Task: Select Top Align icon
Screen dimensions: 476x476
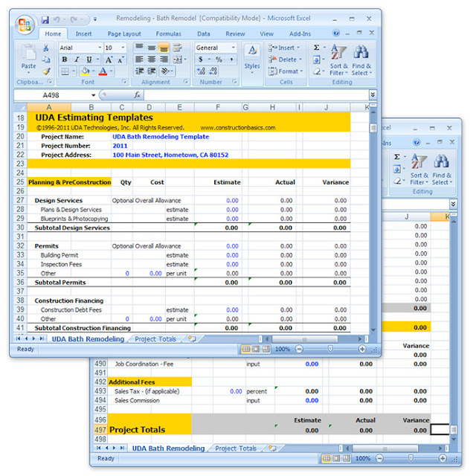Action: click(139, 48)
